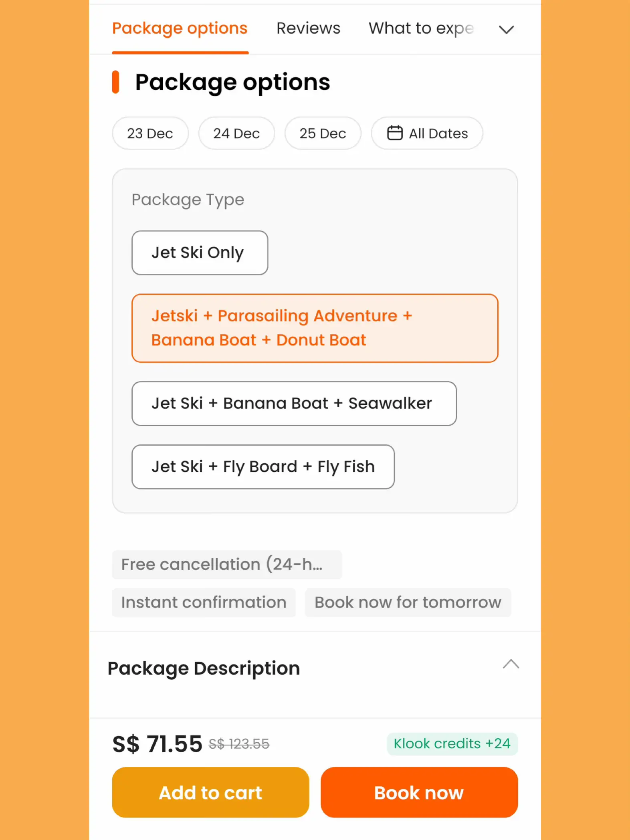
Task: Tap the Book now for tomorrow tag
Action: 408,603
